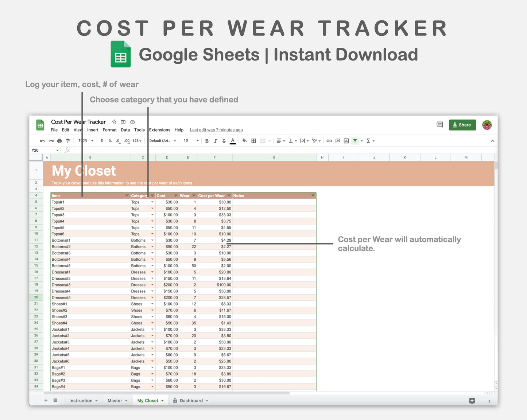
Task: Click the Insert comment icon
Action: [x=337, y=141]
